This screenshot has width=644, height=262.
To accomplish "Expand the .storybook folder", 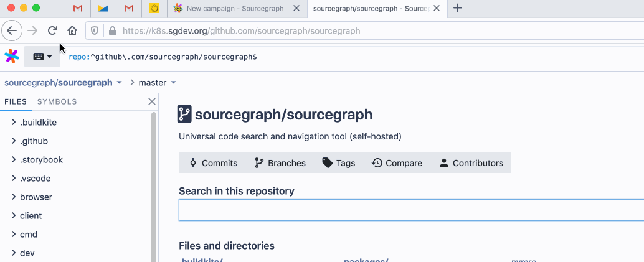I will [14, 160].
